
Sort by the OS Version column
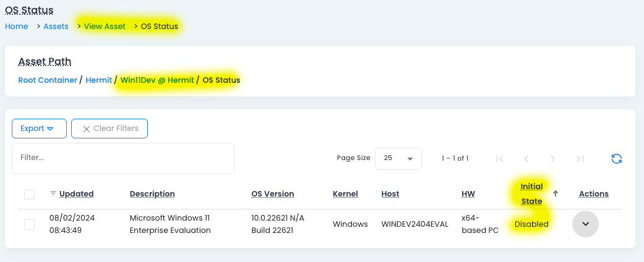tap(272, 194)
